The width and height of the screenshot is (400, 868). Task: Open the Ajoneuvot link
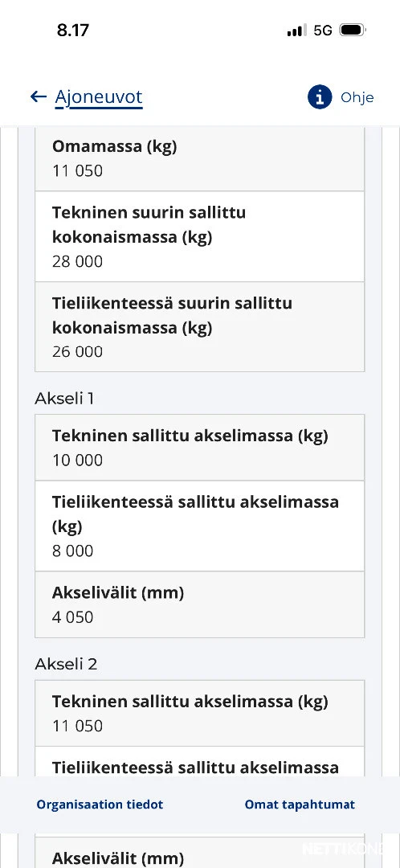tap(99, 97)
